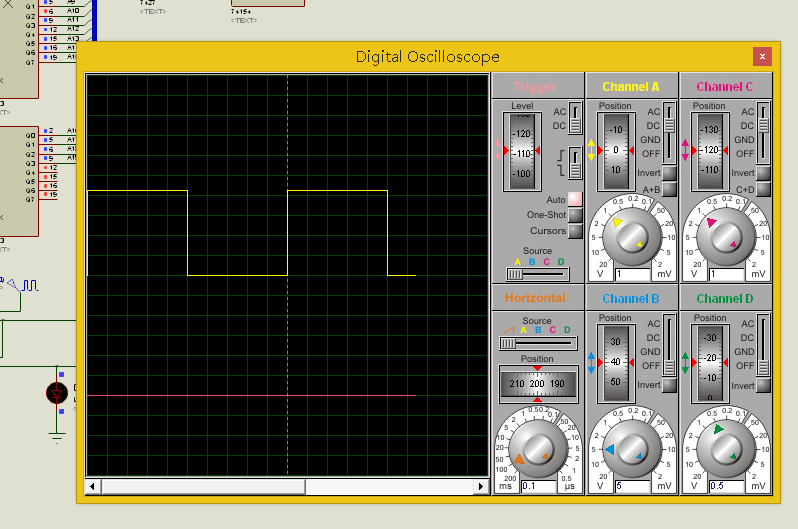Click the Horizontal timebase dial
This screenshot has width=798, height=529.
coord(538,449)
